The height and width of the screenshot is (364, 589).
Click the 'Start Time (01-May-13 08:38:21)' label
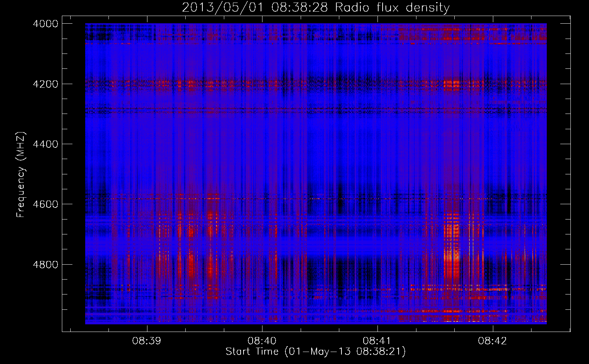(x=316, y=352)
